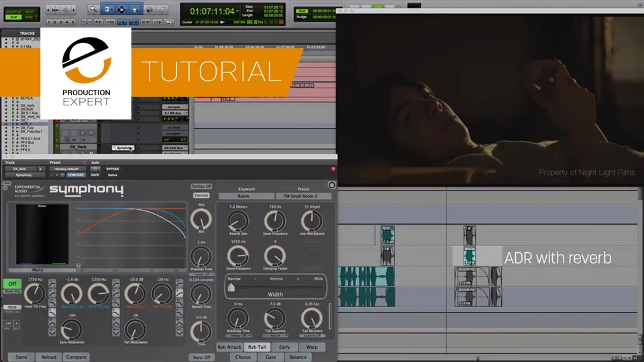
Task: Select Slip edit mode
Action: 14,17
